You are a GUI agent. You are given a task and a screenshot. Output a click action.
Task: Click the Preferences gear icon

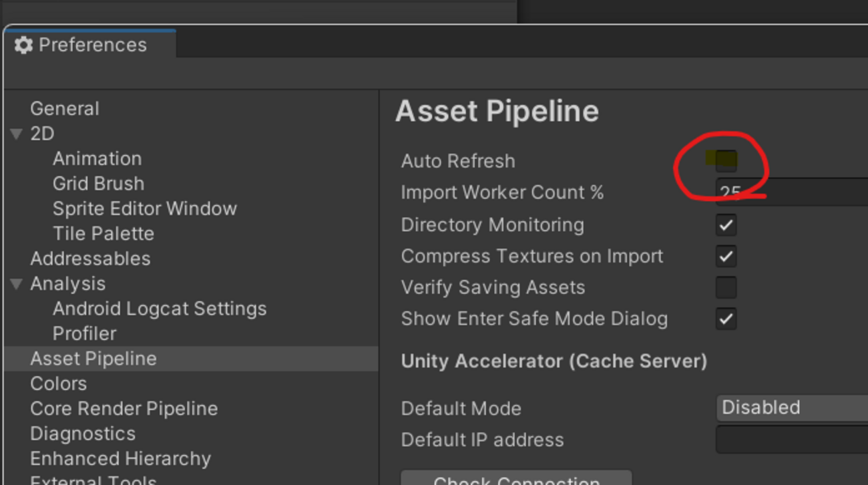[23, 45]
